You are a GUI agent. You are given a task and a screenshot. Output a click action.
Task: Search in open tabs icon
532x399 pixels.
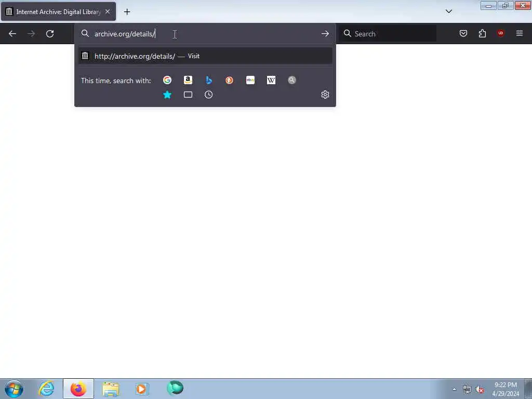188,95
